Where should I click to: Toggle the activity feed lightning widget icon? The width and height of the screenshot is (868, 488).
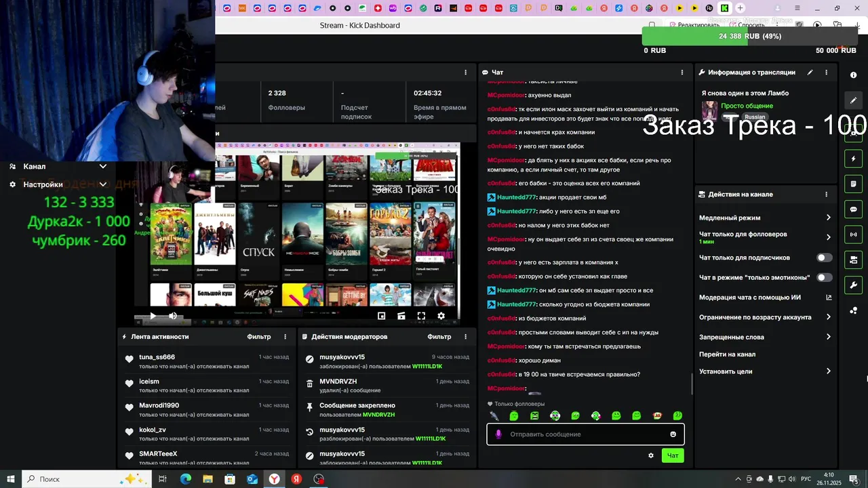tap(853, 159)
